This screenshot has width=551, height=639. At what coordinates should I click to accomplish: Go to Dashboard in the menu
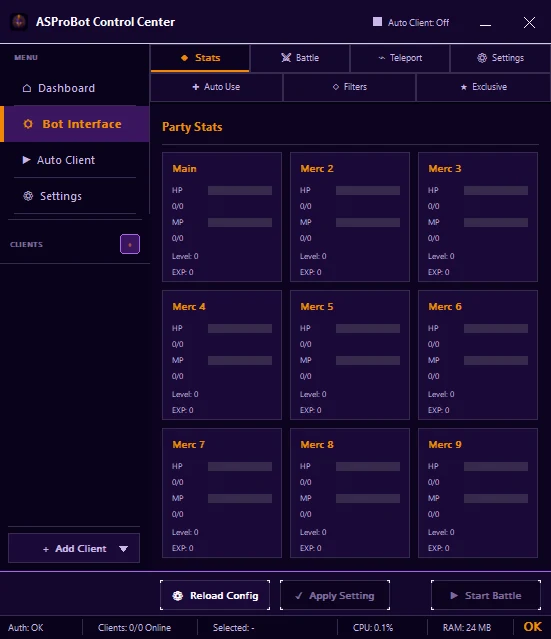point(75,88)
